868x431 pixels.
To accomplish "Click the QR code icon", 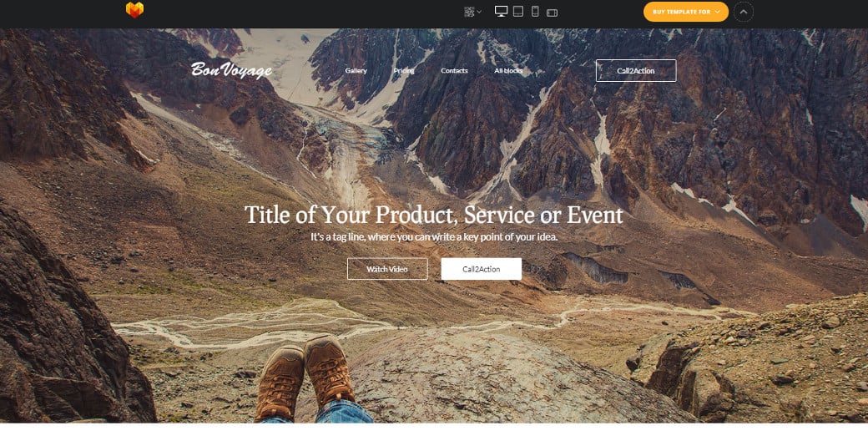I will (x=469, y=12).
